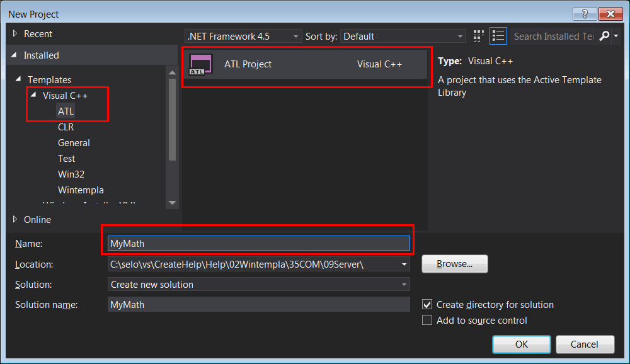Select the Test template category
Image resolution: width=630 pixels, height=364 pixels.
(x=66, y=158)
